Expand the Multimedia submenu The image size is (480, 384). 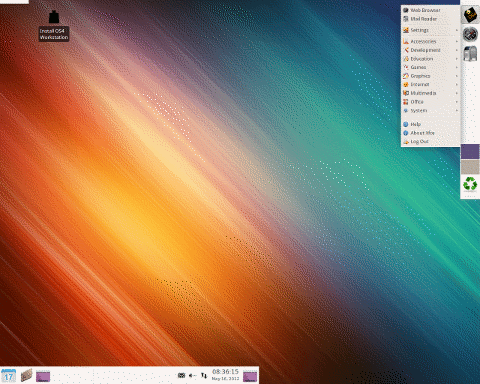[x=431, y=93]
